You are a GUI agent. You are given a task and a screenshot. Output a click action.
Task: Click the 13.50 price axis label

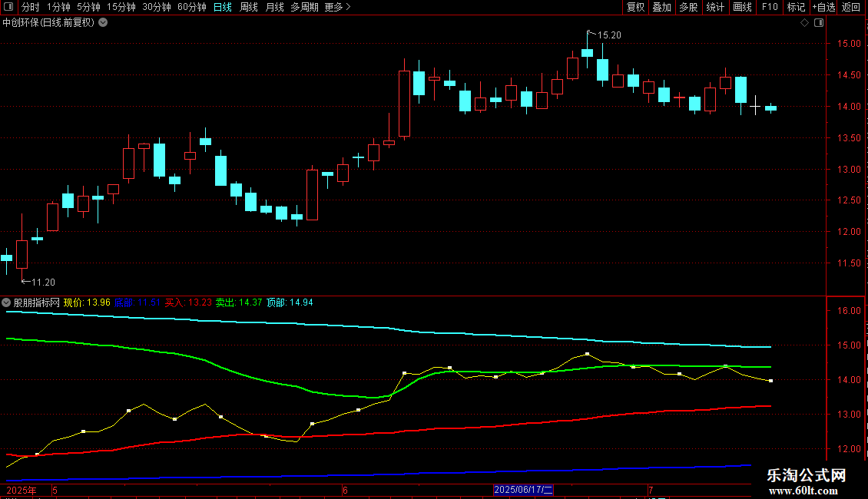point(849,138)
